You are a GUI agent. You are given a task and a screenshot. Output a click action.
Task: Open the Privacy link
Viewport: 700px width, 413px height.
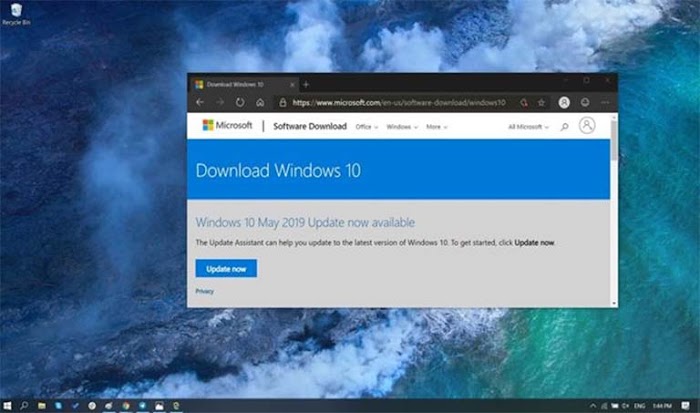[204, 291]
